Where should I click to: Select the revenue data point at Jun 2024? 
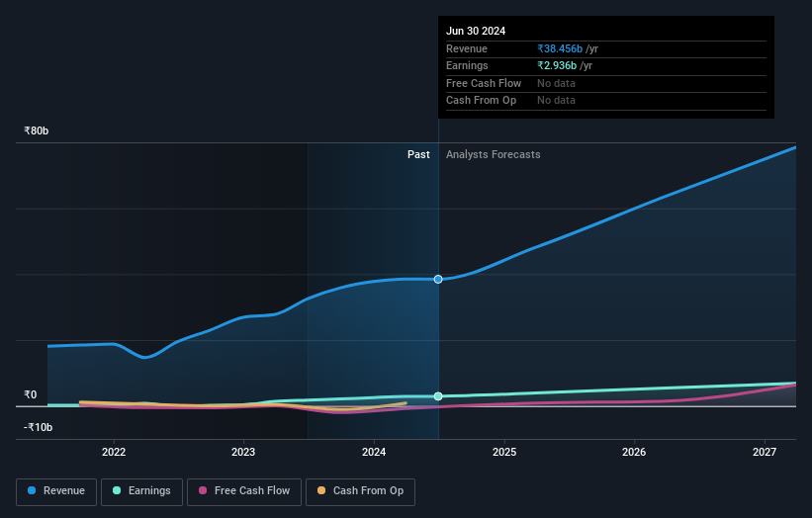[x=438, y=280]
